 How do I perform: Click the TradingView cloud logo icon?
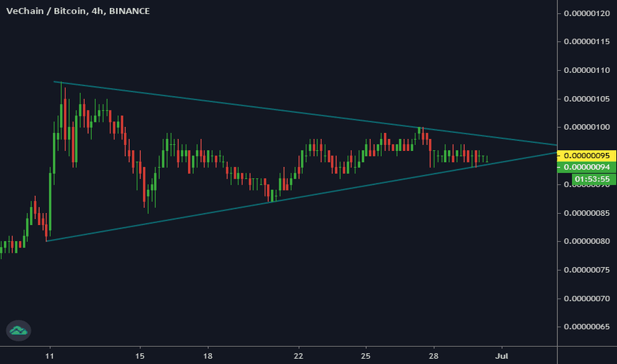(19, 330)
